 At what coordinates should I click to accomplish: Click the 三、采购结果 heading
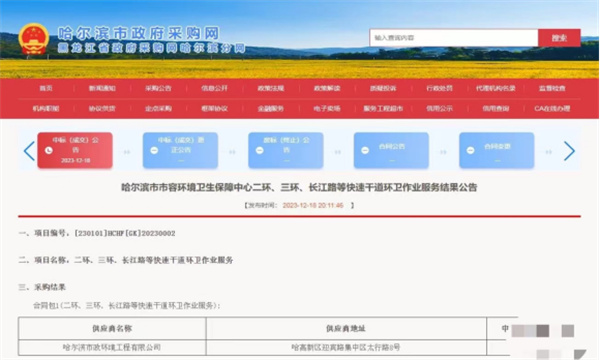click(x=42, y=287)
